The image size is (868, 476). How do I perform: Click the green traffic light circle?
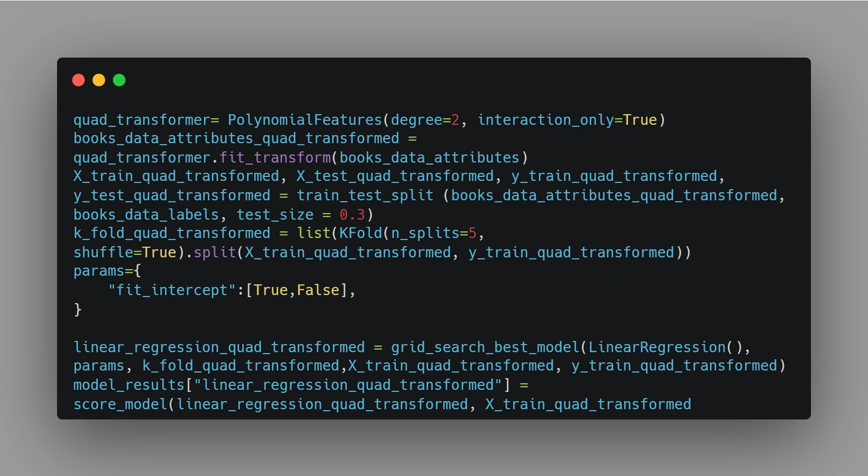click(x=119, y=80)
